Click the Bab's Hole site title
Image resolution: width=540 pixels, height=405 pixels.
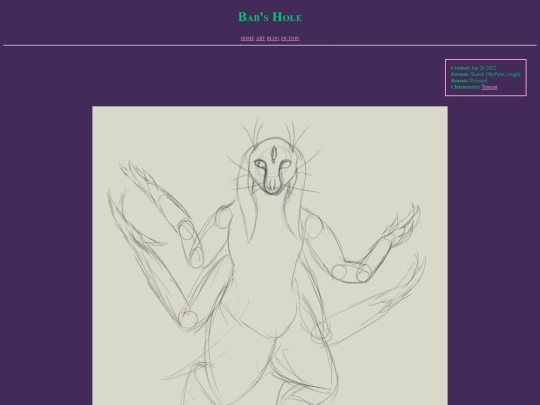[270, 17]
